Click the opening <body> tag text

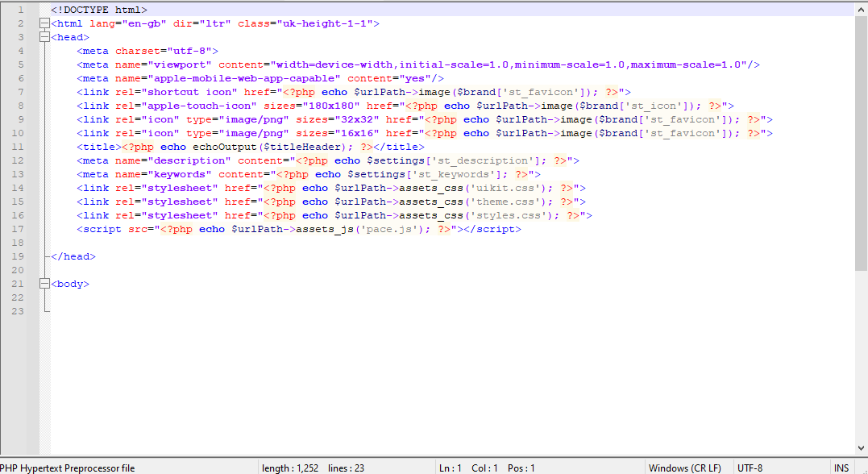point(70,284)
